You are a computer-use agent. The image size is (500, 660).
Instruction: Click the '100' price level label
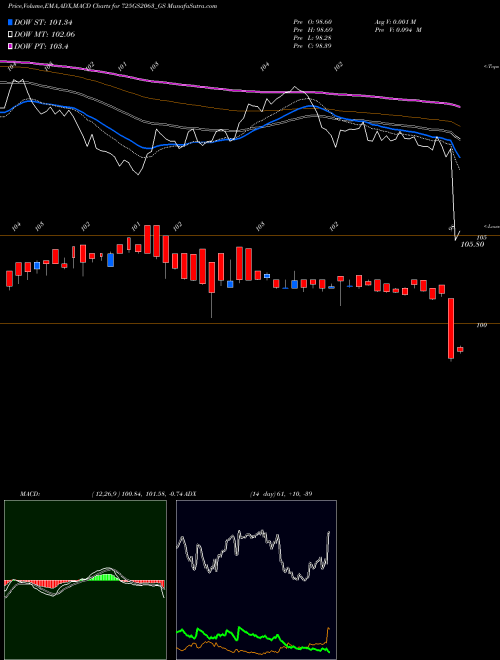point(482,325)
